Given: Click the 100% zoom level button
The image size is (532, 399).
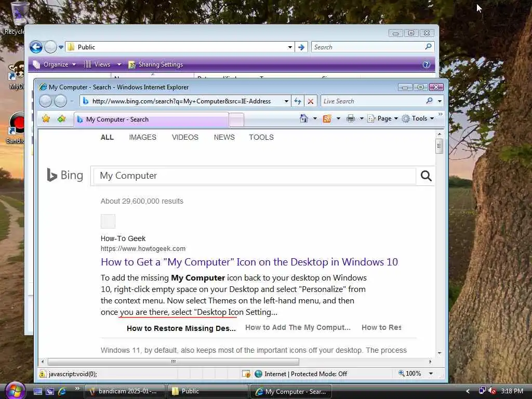Looking at the screenshot, I should 410,374.
